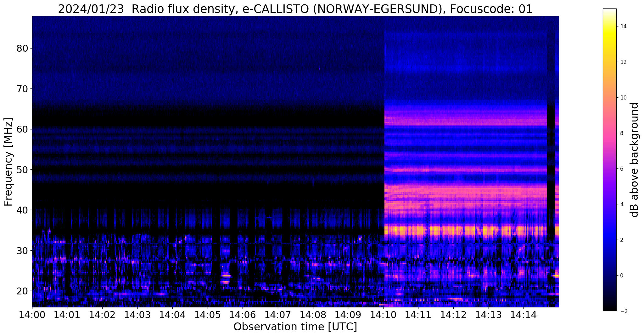The image size is (644, 336).
Task: Click the 14:01 time tick label
Action: (67, 314)
